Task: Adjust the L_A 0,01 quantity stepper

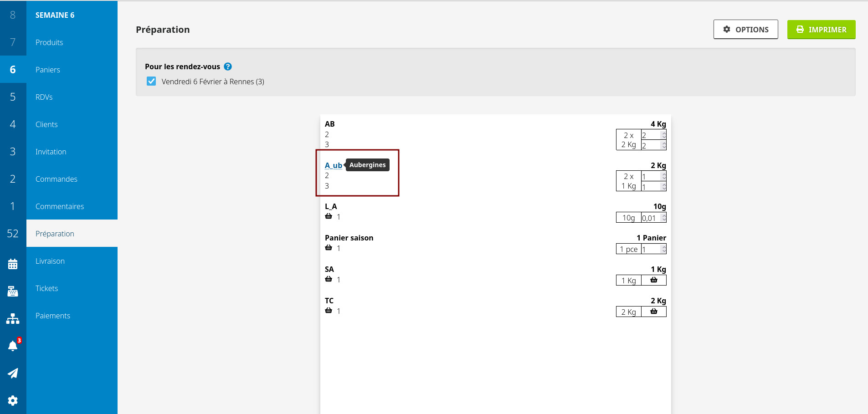Action: (x=664, y=218)
